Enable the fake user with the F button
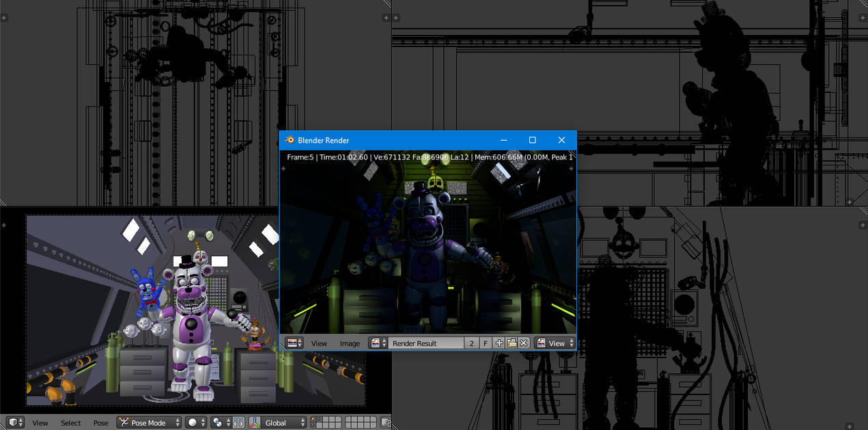Viewport: 868px width, 430px height. click(485, 342)
